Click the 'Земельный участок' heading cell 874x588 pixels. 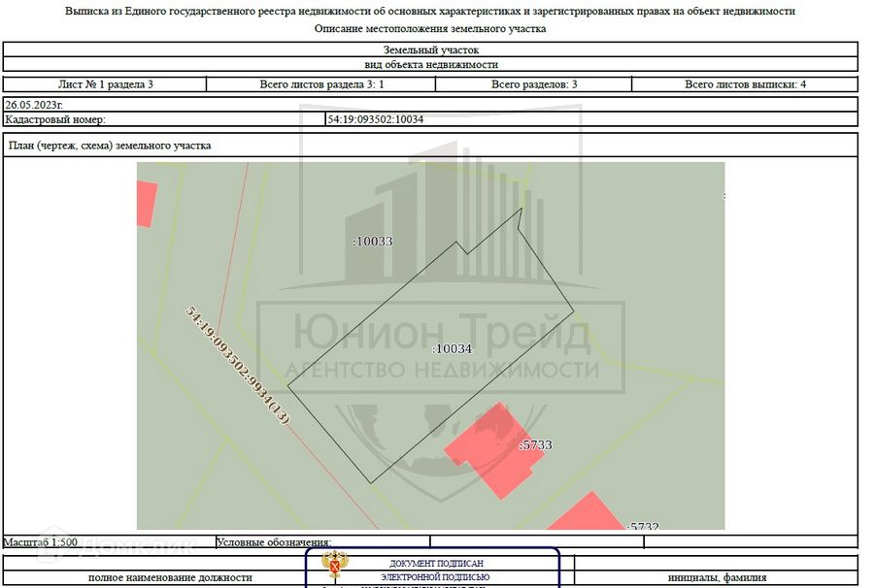pyautogui.click(x=430, y=49)
